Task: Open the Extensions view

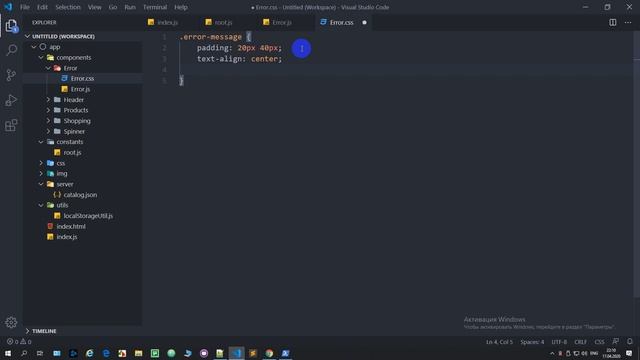Action: point(11,125)
